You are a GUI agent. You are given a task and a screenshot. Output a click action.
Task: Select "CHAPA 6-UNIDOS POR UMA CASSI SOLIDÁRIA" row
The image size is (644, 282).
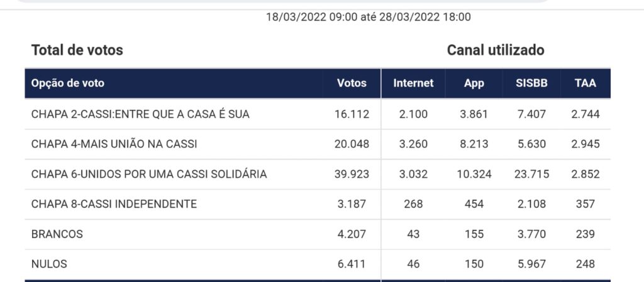pyautogui.click(x=149, y=174)
